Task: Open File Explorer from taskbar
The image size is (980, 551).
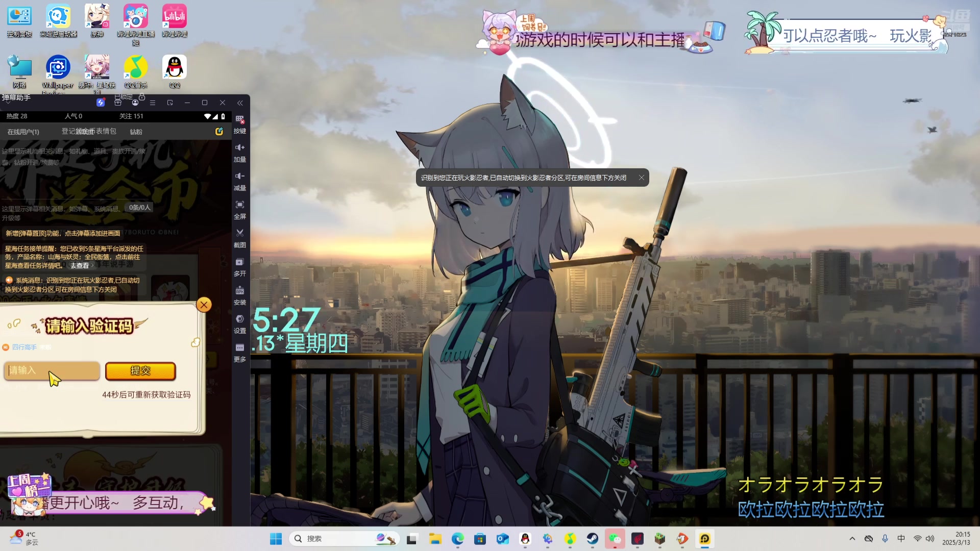Action: click(435, 539)
